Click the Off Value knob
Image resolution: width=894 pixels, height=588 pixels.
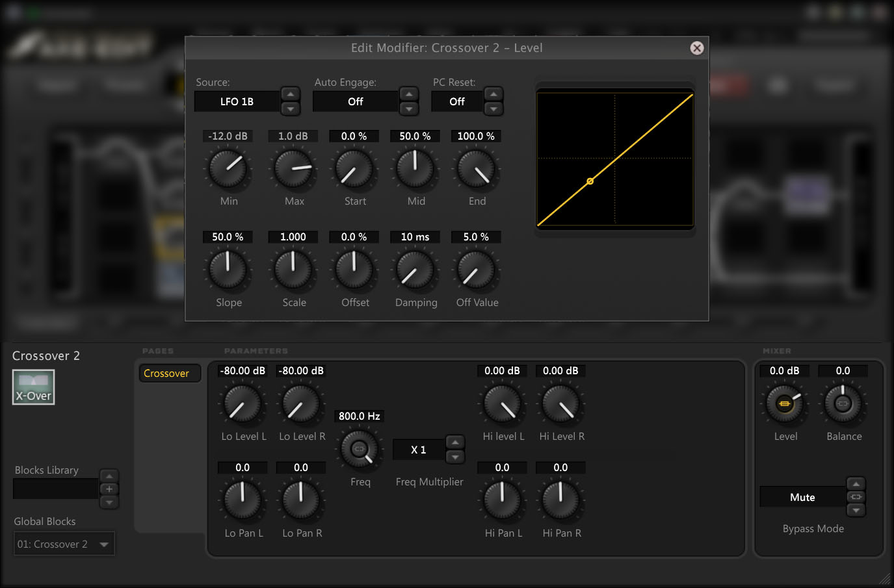coord(477,270)
